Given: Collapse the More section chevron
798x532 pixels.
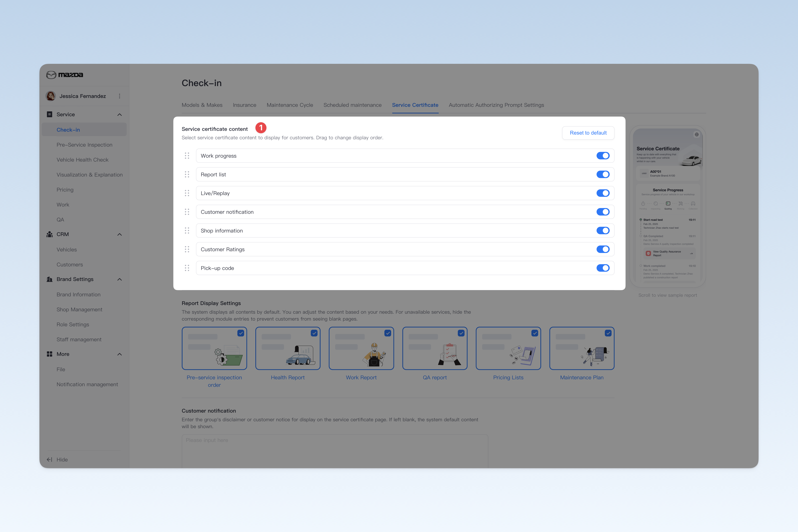Looking at the screenshot, I should tap(119, 354).
